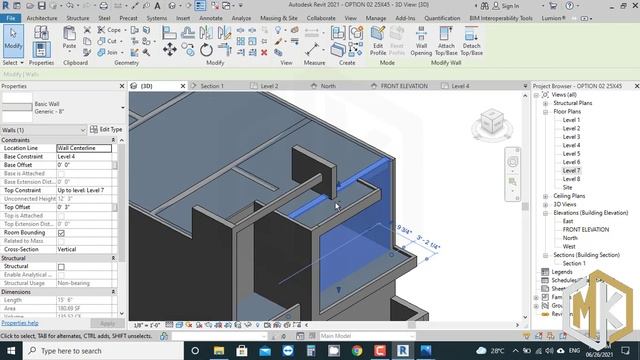Open the Architecture ribbon tab

pos(42,18)
